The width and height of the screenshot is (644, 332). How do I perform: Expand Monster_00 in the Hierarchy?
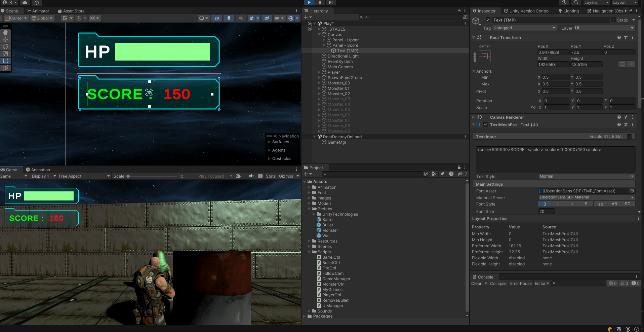[x=319, y=83]
